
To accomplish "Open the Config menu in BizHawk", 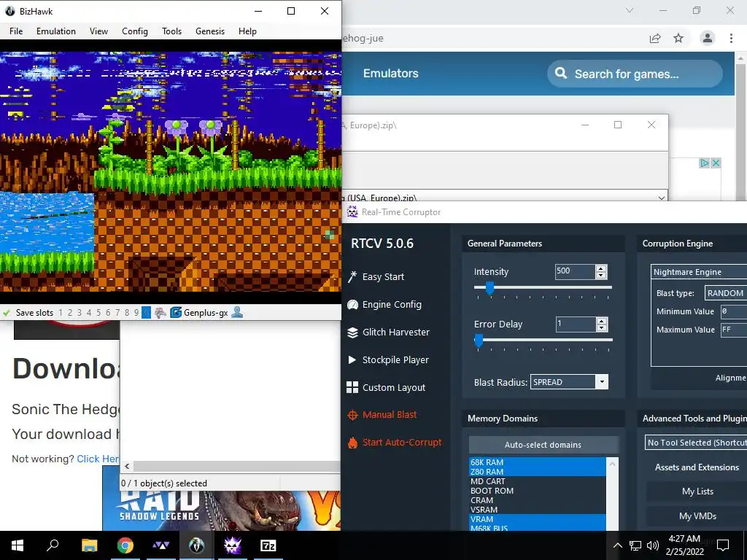I will point(135,31).
